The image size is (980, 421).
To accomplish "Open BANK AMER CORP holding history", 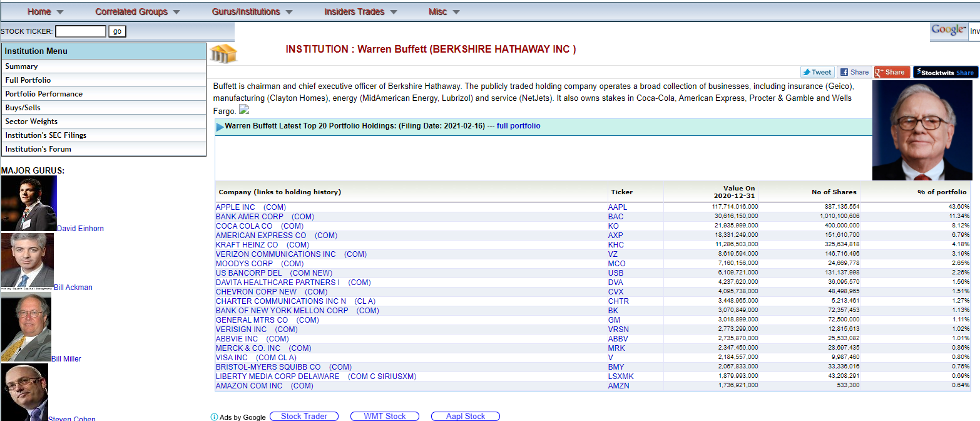I will 265,217.
